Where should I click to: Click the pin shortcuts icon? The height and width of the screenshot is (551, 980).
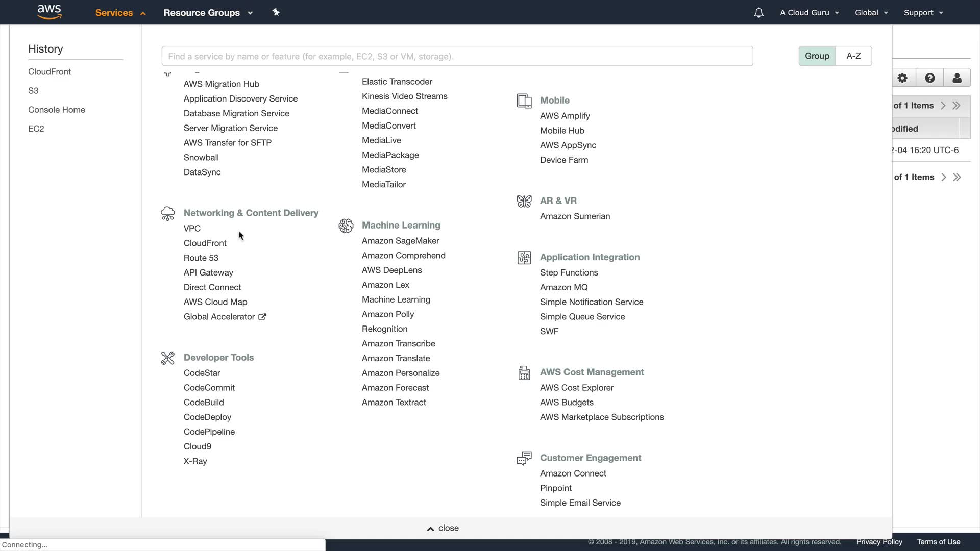click(276, 12)
